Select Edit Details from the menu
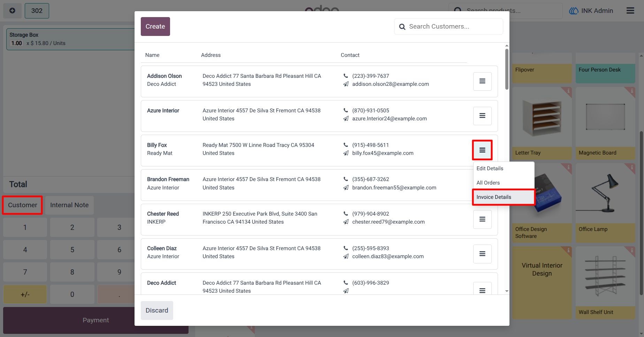The width and height of the screenshot is (644, 337). [x=503, y=168]
